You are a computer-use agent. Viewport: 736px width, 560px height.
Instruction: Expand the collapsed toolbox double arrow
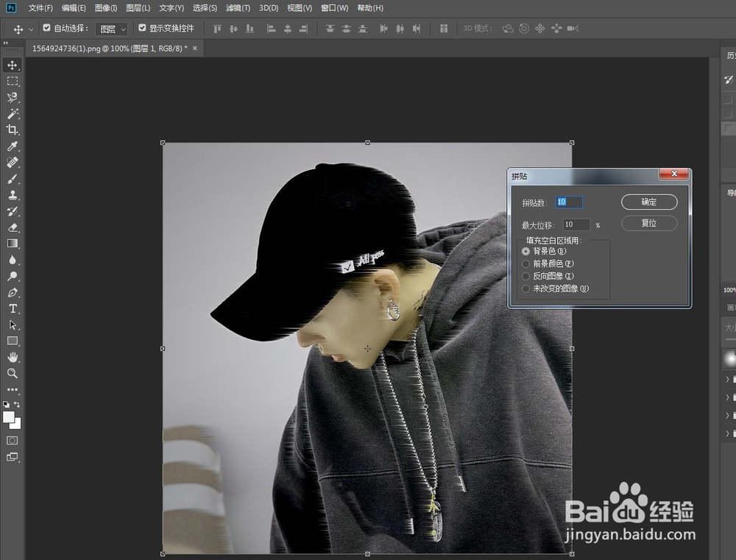pyautogui.click(x=6, y=43)
